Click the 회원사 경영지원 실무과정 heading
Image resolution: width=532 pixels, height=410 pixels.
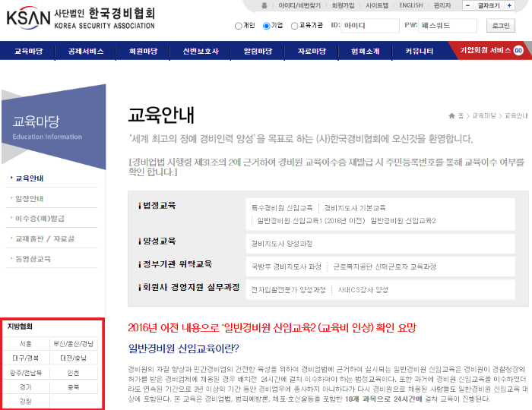(191, 287)
